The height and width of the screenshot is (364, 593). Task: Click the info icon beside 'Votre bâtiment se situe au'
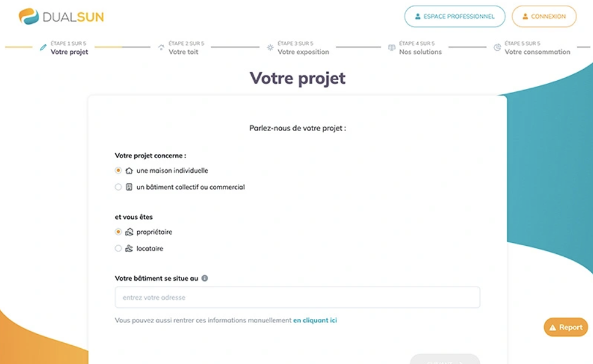[x=204, y=279]
